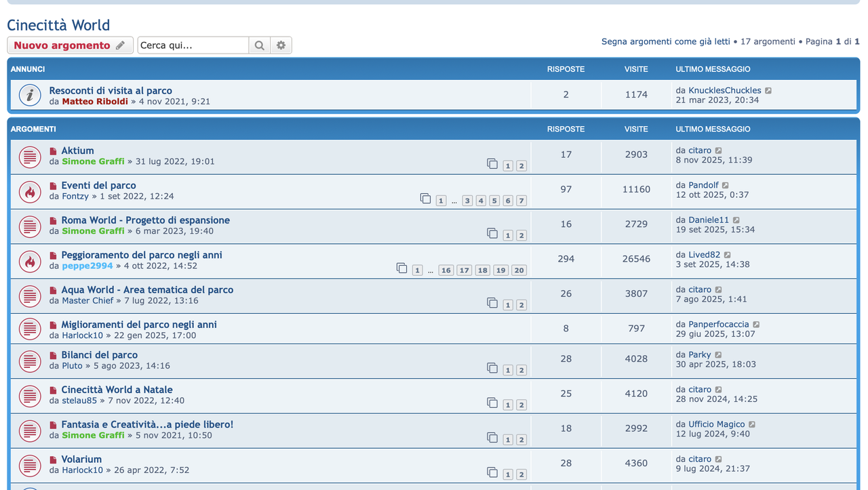Click the last-post icon next to Lived82

click(x=728, y=256)
